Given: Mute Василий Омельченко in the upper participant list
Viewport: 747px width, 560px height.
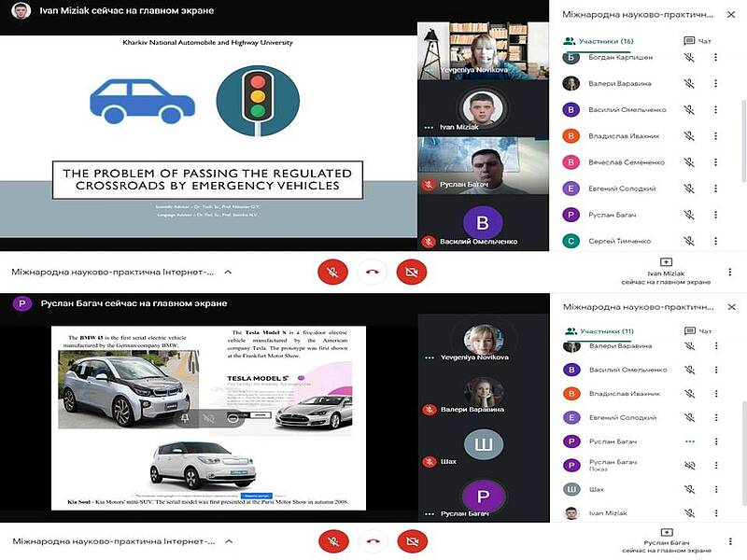Looking at the screenshot, I should [689, 109].
